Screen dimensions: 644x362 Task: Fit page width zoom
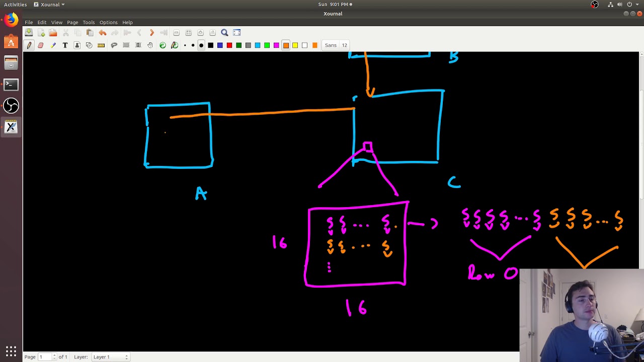188,33
